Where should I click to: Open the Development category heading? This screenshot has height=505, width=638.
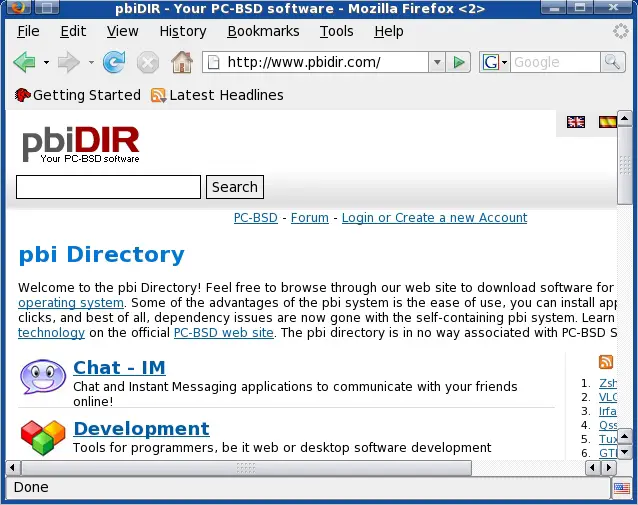click(x=142, y=428)
